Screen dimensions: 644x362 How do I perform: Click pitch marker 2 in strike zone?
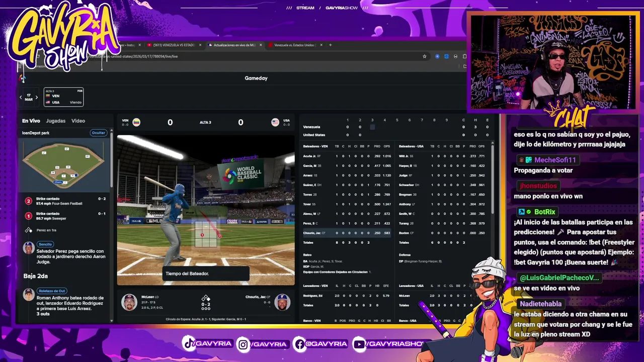pos(219,235)
